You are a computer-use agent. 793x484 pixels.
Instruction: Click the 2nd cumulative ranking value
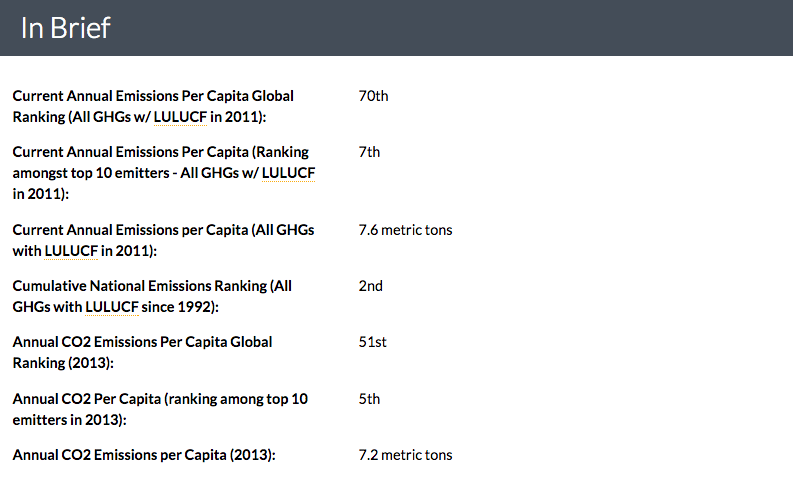click(370, 286)
